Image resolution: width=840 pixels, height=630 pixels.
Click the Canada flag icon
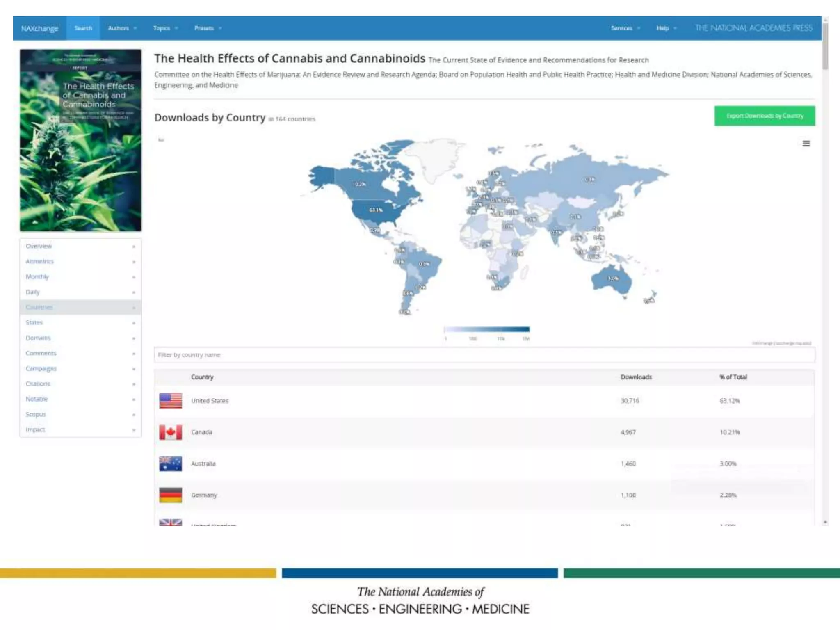click(171, 432)
